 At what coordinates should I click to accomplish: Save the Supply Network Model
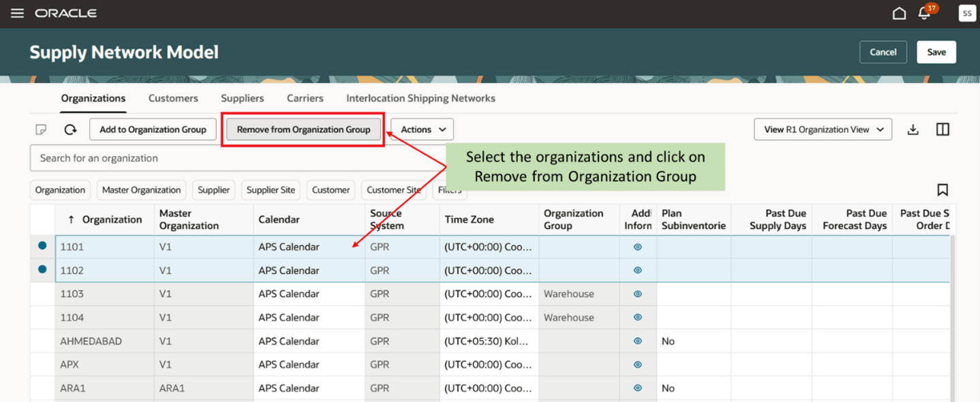pos(936,52)
